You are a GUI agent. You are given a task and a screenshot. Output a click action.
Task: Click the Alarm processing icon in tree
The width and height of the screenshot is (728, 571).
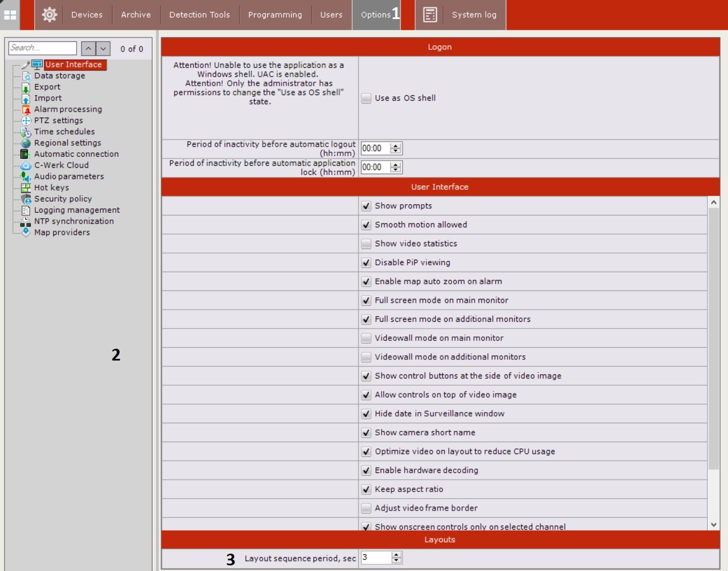pos(26,110)
